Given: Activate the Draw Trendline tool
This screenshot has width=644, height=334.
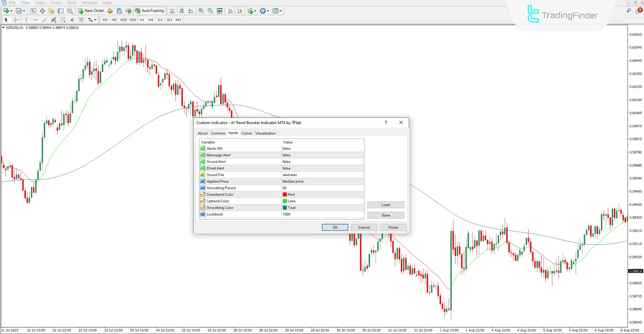Looking at the screenshot, I should point(45,20).
